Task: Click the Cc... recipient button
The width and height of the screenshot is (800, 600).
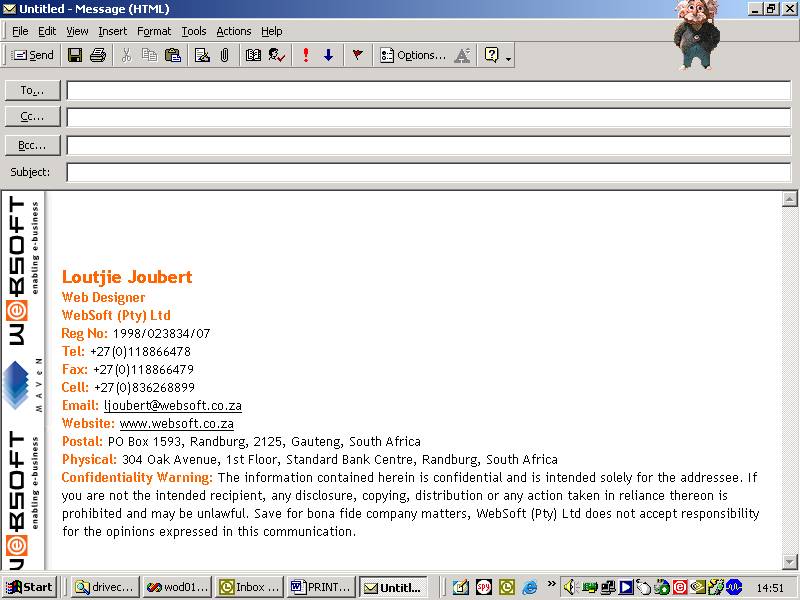Action: tap(33, 117)
